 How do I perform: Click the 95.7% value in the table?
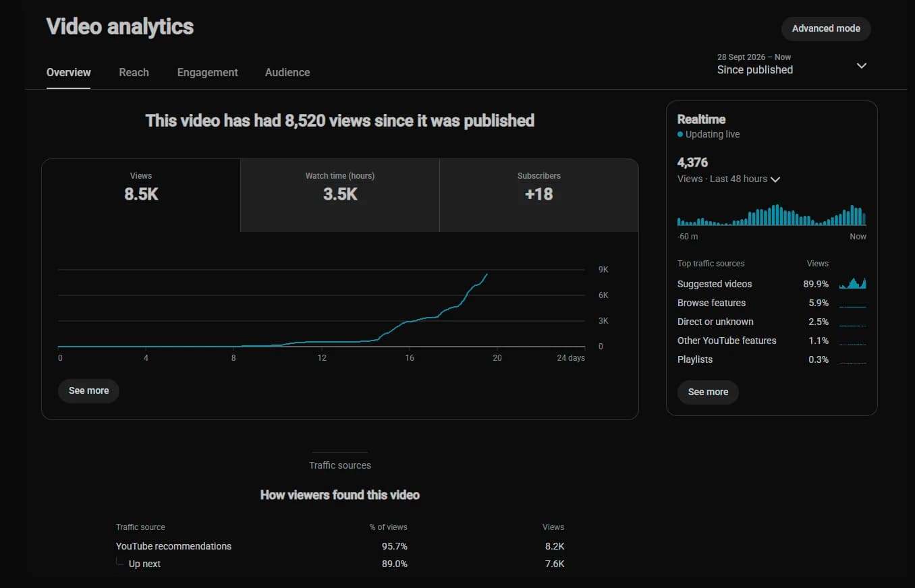click(x=395, y=546)
